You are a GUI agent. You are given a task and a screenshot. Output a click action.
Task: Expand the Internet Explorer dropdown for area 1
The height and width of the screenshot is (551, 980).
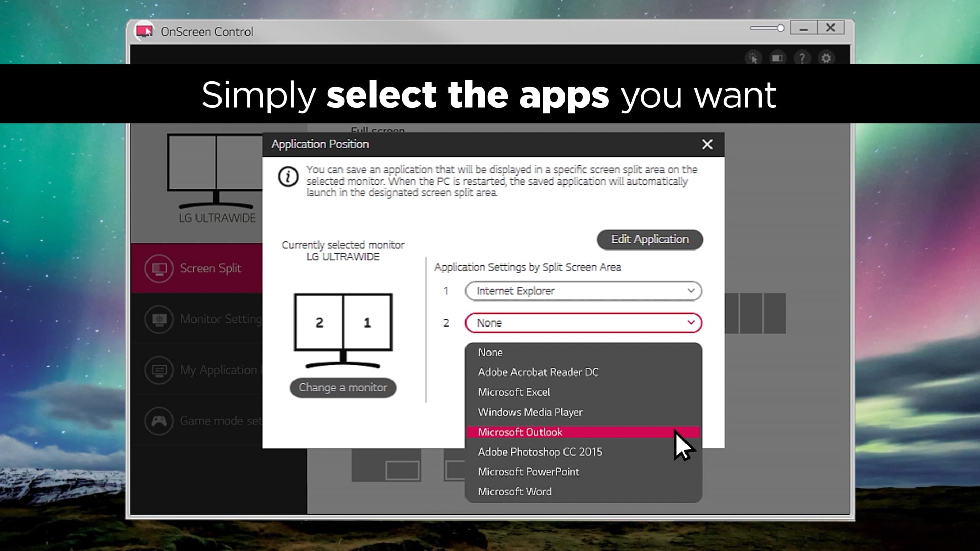pos(583,291)
